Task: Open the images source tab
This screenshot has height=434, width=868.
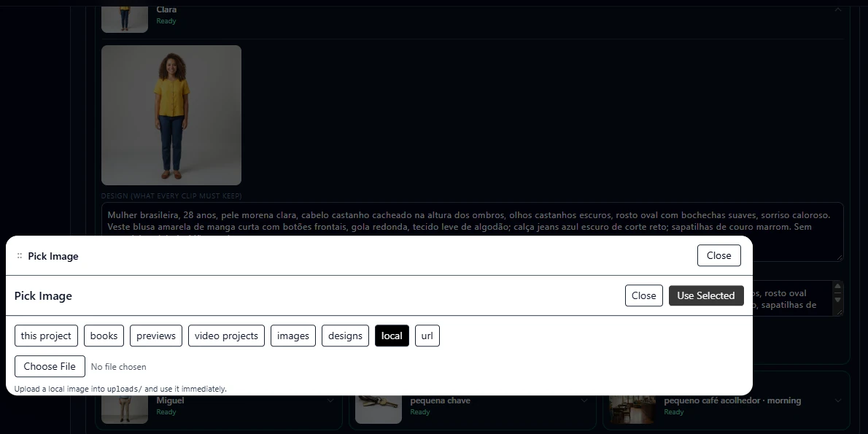Action: point(292,336)
